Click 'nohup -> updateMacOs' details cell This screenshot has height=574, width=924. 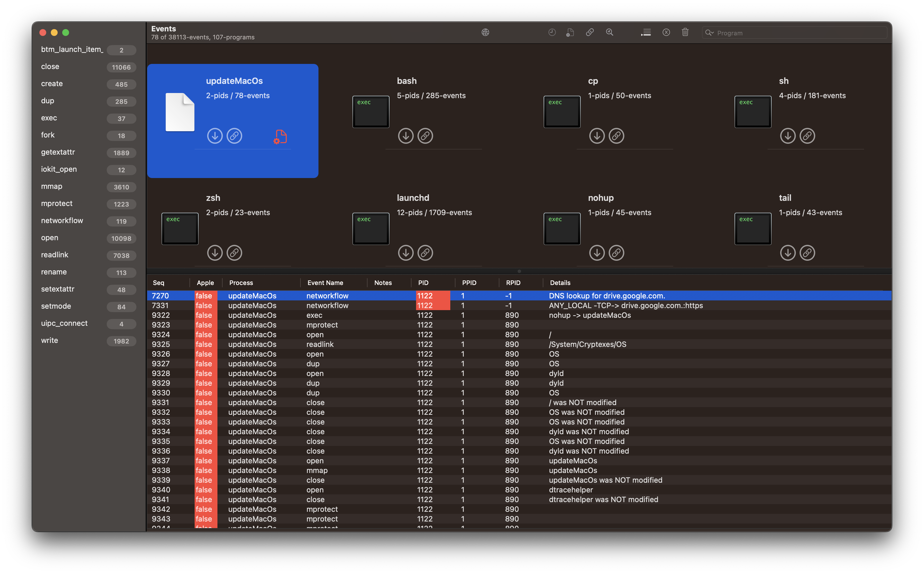click(x=590, y=316)
